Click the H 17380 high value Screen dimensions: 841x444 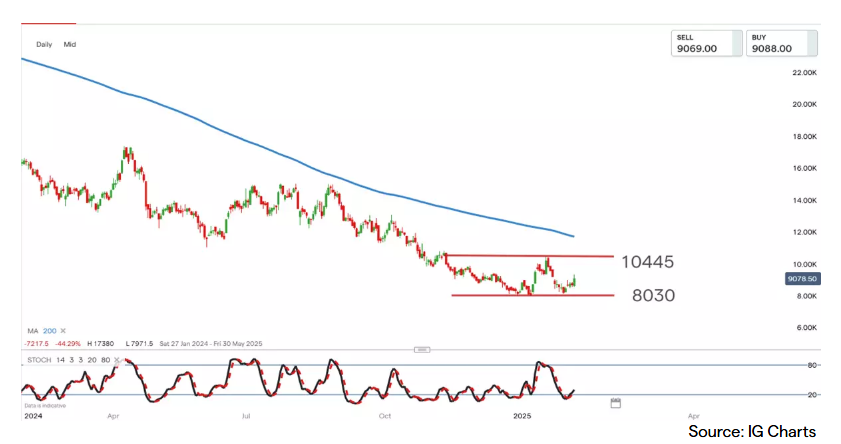(100, 344)
